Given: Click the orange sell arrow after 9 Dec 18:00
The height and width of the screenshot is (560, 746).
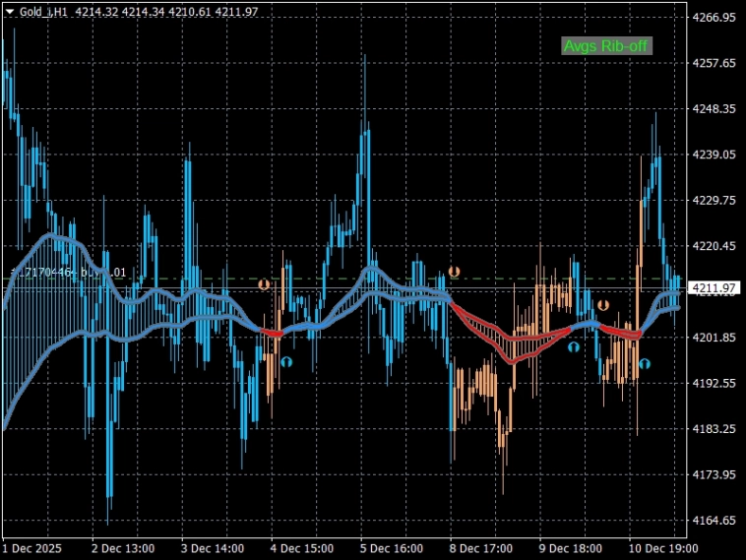Looking at the screenshot, I should (602, 306).
